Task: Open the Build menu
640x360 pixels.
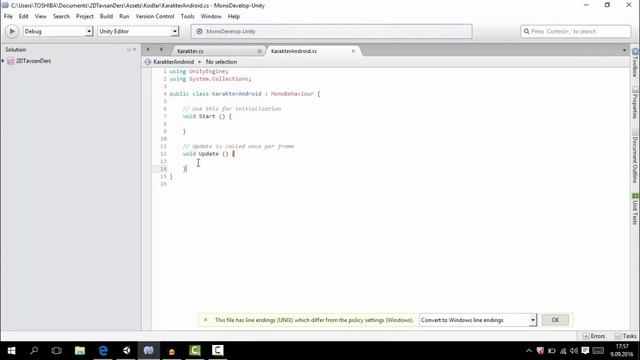Action: [x=106, y=16]
